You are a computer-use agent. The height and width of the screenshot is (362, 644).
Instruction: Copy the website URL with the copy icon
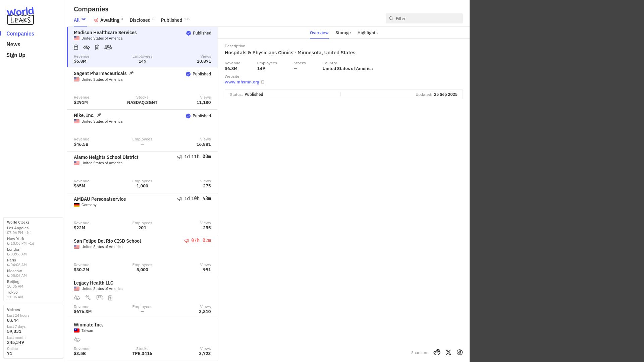(x=263, y=82)
